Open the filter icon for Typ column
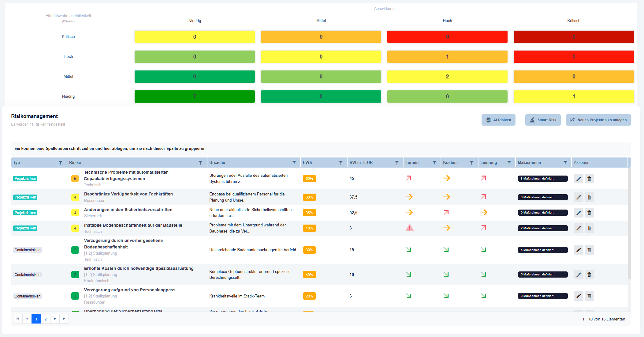 pyautogui.click(x=60, y=163)
